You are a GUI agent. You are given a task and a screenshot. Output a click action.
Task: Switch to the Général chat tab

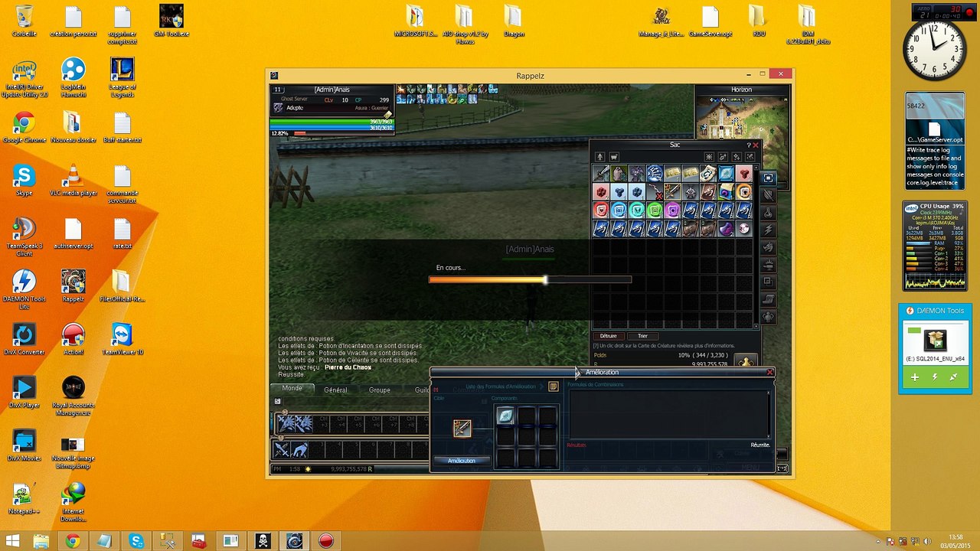click(x=335, y=390)
